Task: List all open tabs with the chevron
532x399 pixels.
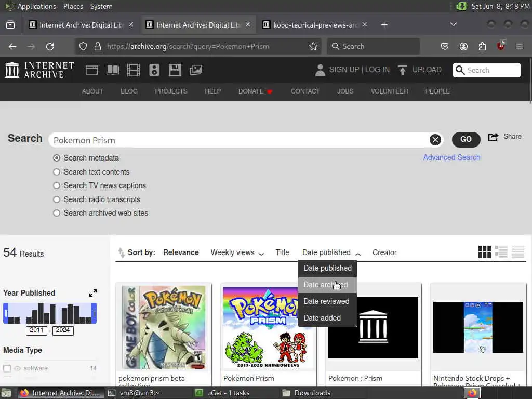Action: (453, 24)
